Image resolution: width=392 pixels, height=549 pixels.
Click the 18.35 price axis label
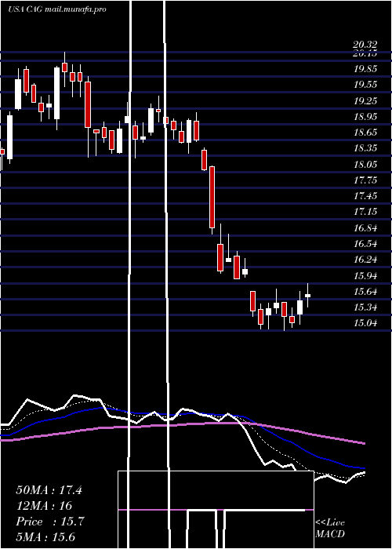(365, 148)
